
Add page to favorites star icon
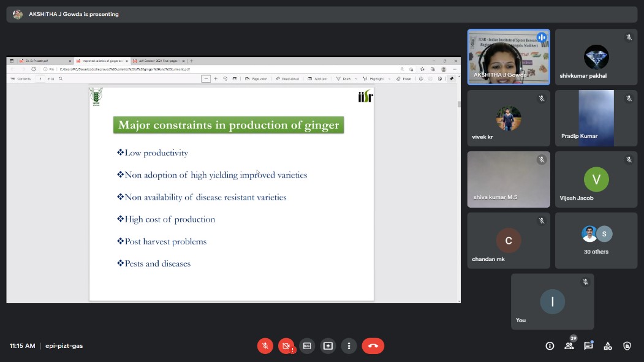pos(411,69)
